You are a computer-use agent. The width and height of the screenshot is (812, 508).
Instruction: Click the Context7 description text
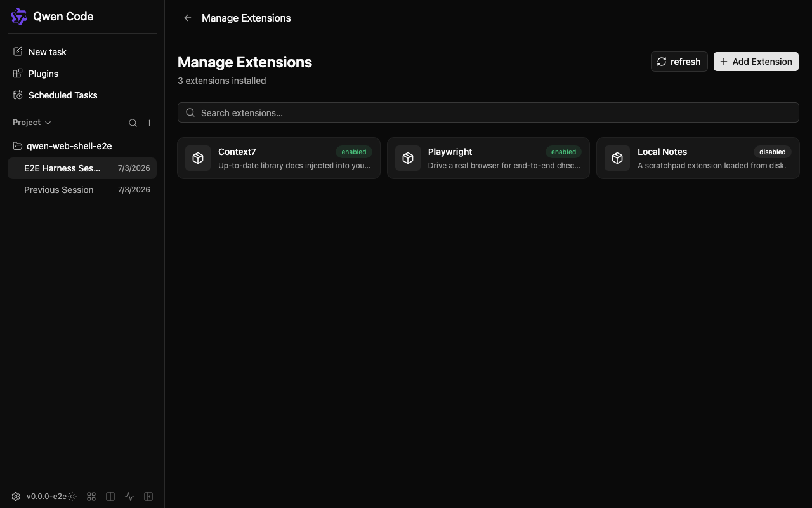pos(294,166)
